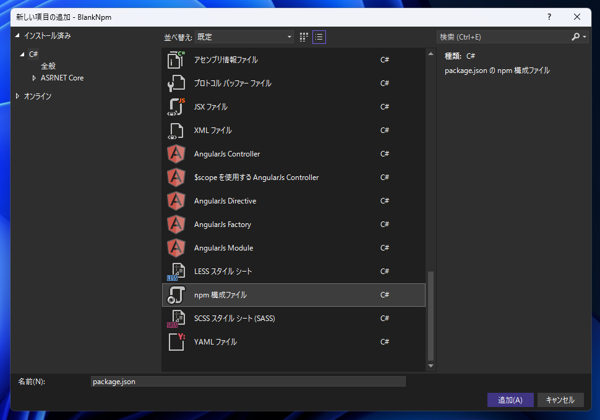Open the sort order dropdown
The width and height of the screenshot is (600, 420).
(x=244, y=37)
